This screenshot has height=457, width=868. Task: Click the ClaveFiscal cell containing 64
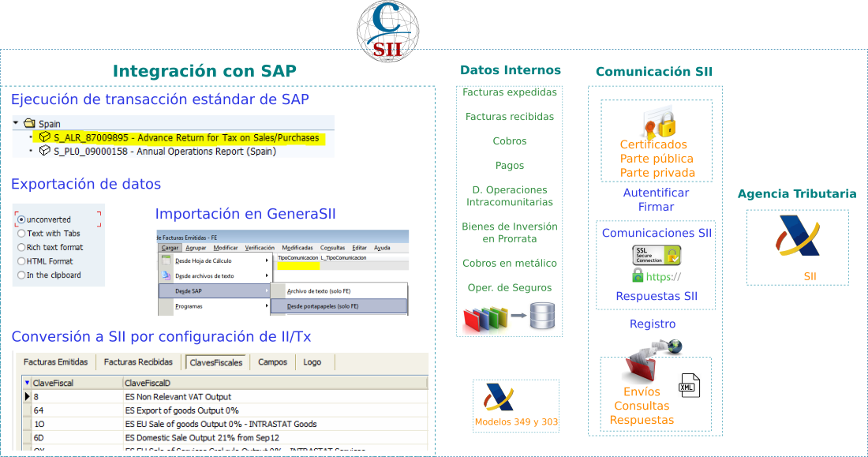[x=77, y=410]
